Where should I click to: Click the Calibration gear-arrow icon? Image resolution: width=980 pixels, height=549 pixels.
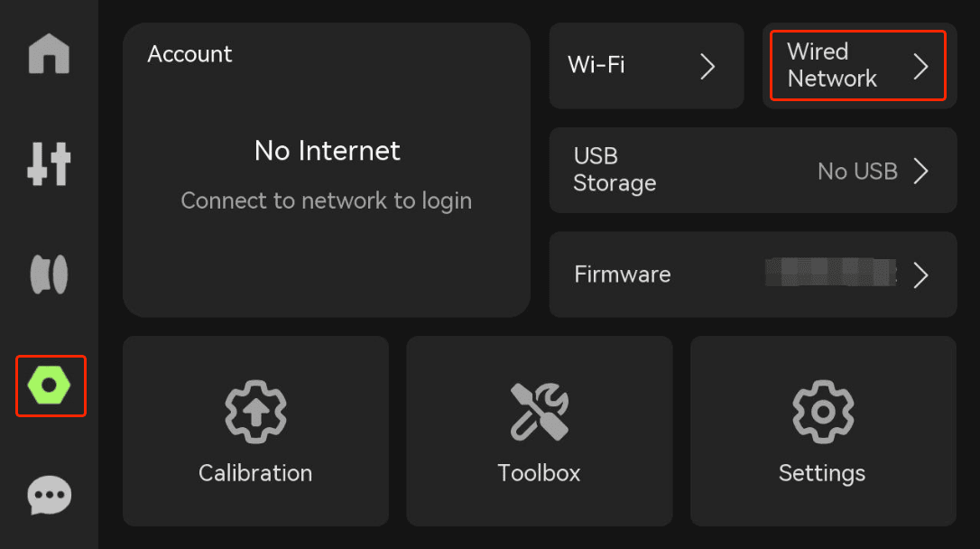[255, 412]
